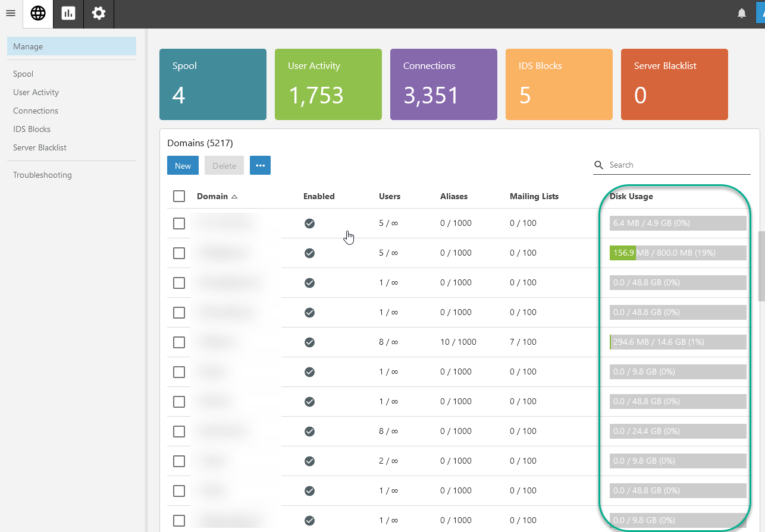Click the enabled checkmark in first domain row

tap(309, 223)
